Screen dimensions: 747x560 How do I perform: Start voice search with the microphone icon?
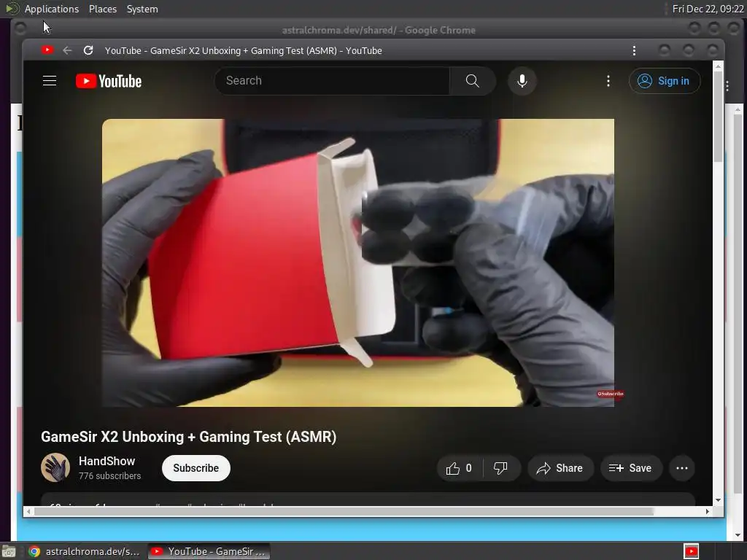coord(522,81)
